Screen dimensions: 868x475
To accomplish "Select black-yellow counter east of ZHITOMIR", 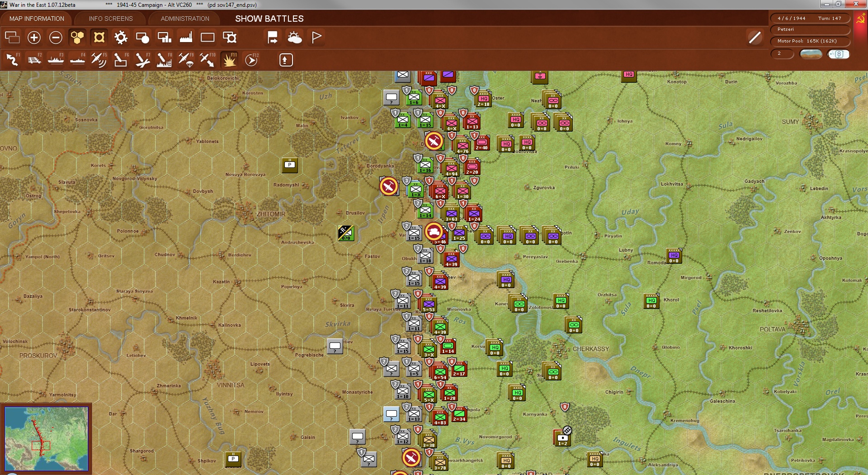I will pyautogui.click(x=346, y=233).
